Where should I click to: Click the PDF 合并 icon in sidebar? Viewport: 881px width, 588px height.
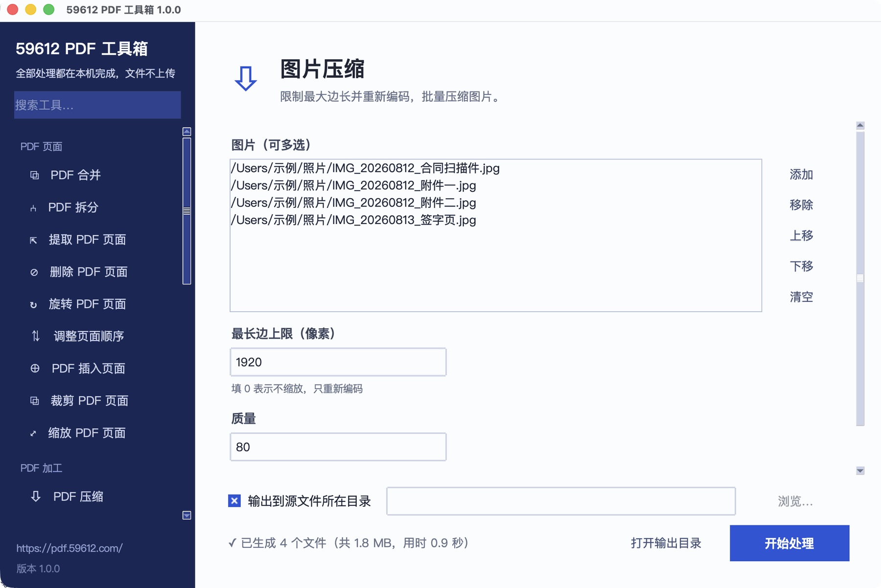click(34, 175)
